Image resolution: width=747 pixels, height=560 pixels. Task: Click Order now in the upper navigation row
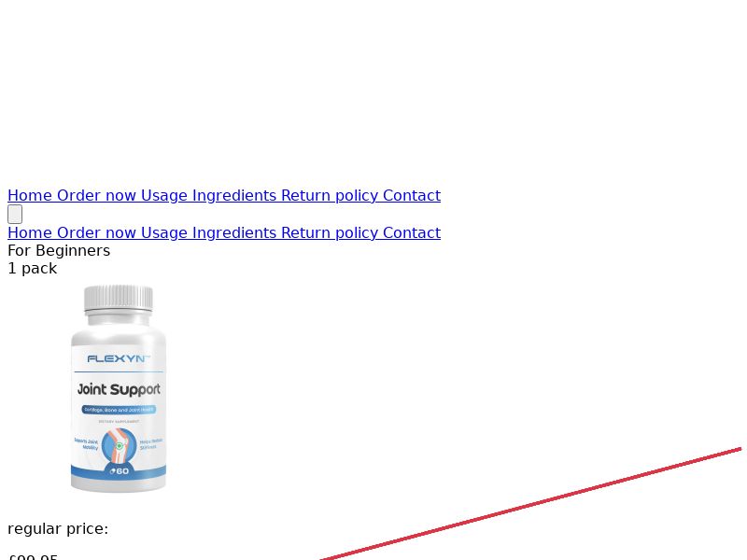click(x=97, y=195)
